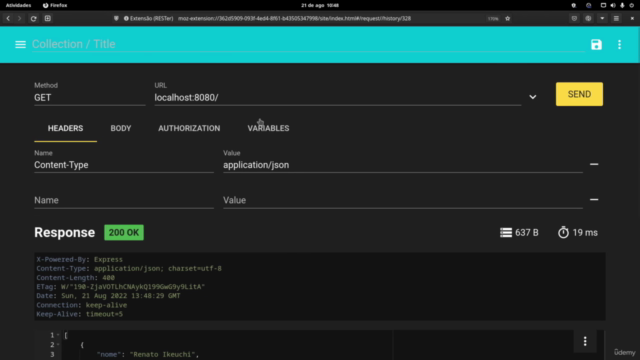Select the X-Powered-By: Express response header
The image size is (640, 360).
[79, 260]
